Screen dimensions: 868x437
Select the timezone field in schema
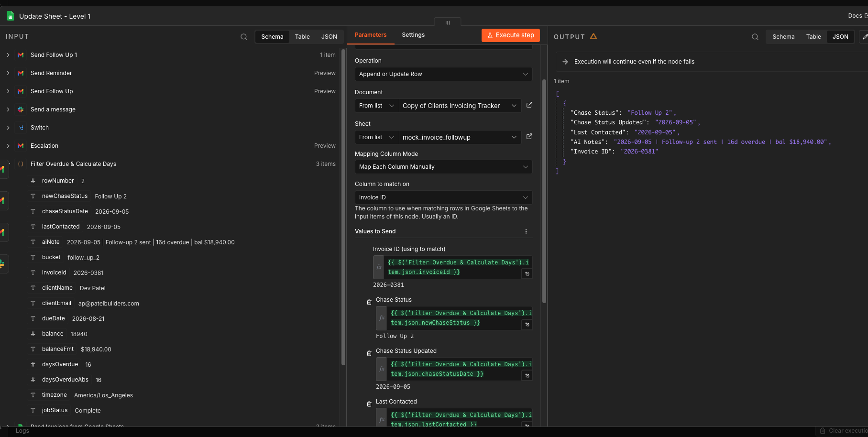[54, 395]
